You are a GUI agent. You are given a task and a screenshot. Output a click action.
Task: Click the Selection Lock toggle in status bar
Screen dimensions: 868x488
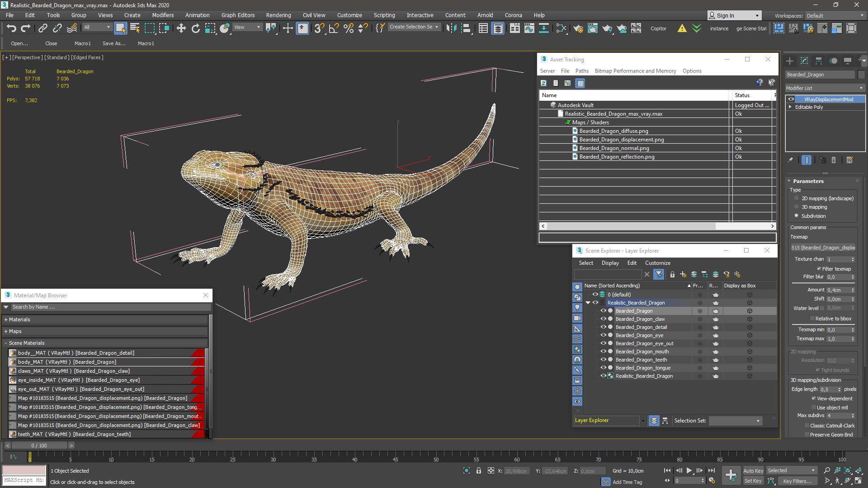[x=479, y=470]
